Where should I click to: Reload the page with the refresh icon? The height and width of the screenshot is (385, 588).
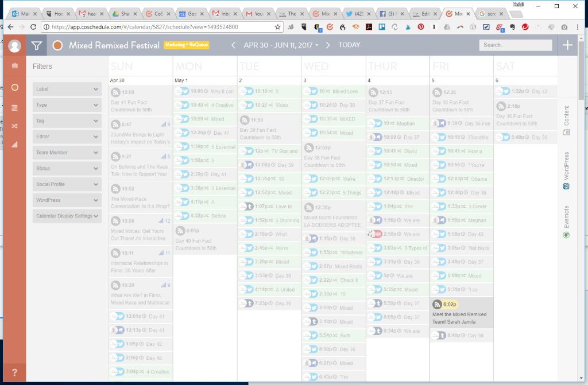(x=33, y=27)
